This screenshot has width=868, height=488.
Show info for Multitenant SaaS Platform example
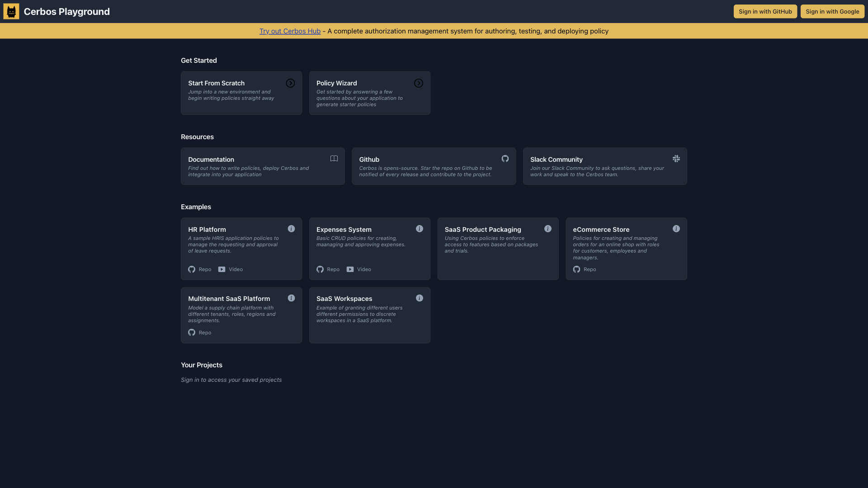click(x=292, y=298)
